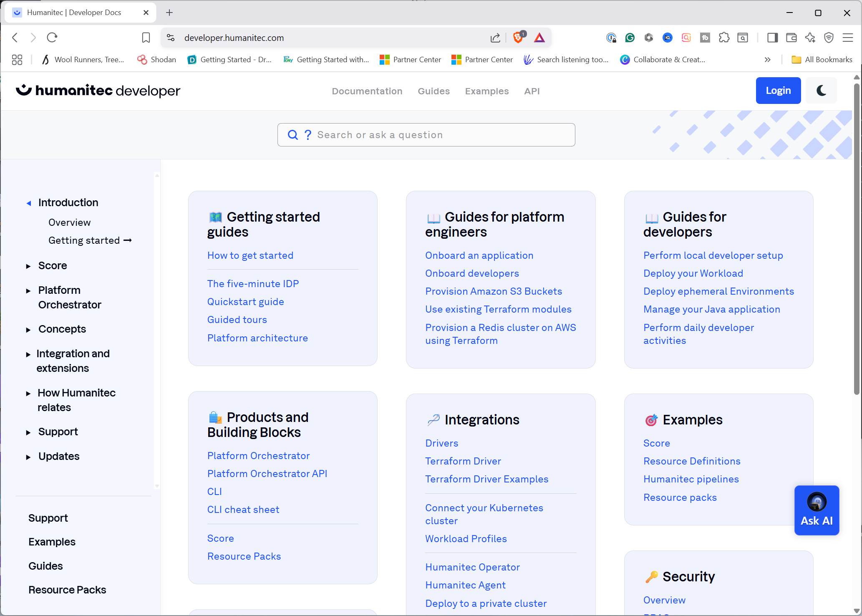Click the Humanitec developer logo

coord(98,91)
